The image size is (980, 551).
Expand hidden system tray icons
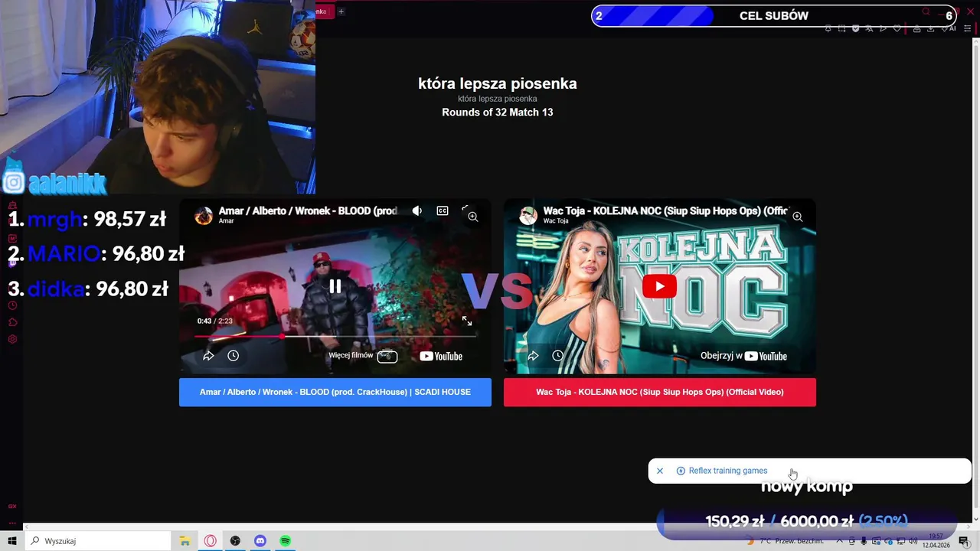pos(840,541)
